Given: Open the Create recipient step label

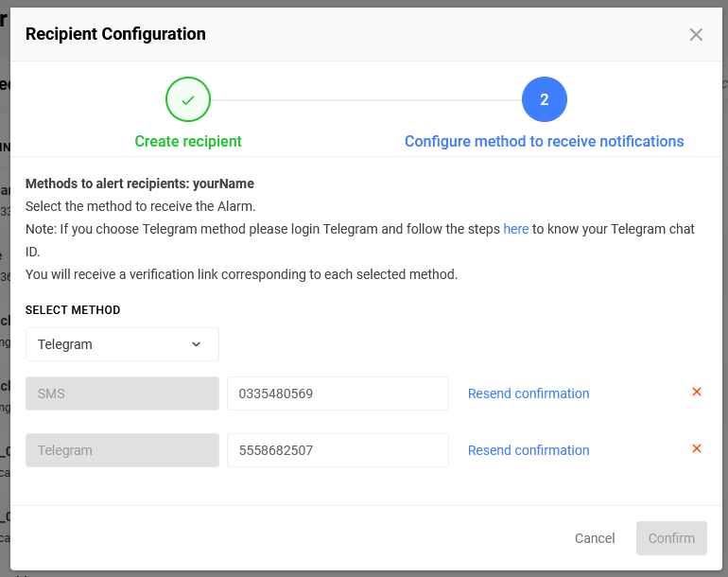Looking at the screenshot, I should (x=188, y=141).
